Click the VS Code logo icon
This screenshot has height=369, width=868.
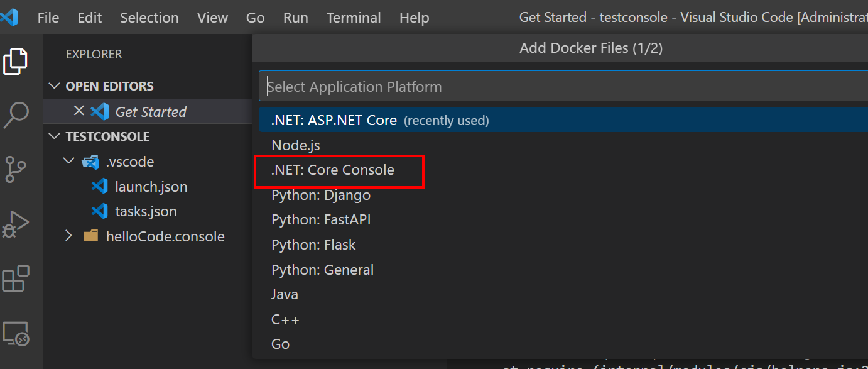[x=9, y=18]
